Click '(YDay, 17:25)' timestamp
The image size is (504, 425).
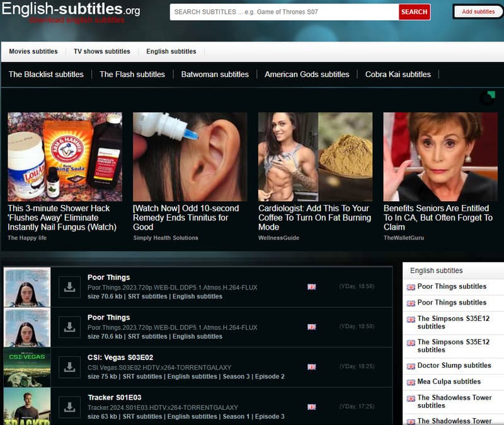tap(357, 406)
